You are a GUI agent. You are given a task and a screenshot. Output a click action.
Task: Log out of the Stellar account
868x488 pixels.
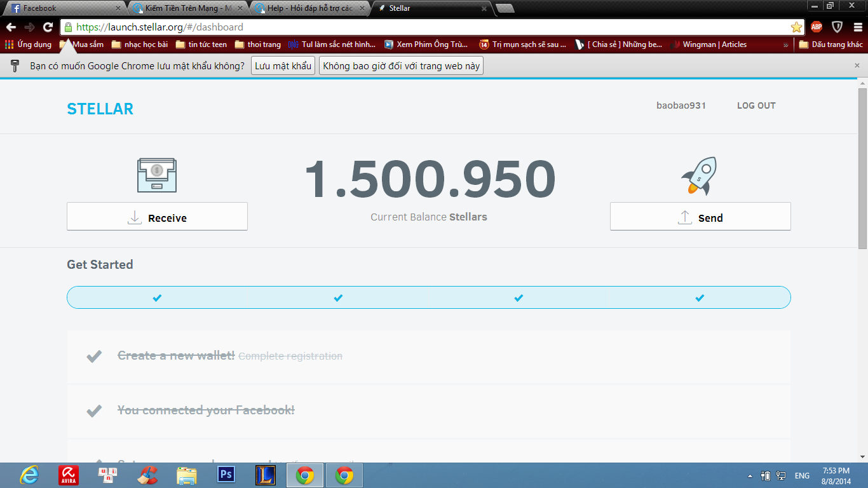(x=756, y=105)
